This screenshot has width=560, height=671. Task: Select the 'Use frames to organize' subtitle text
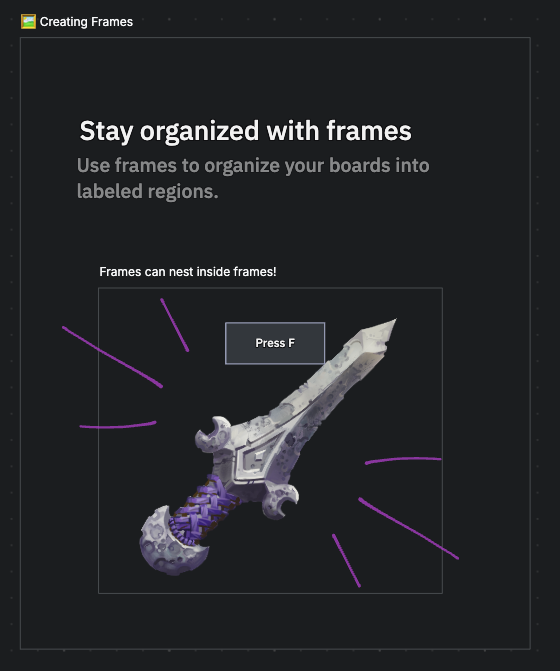click(x=253, y=178)
